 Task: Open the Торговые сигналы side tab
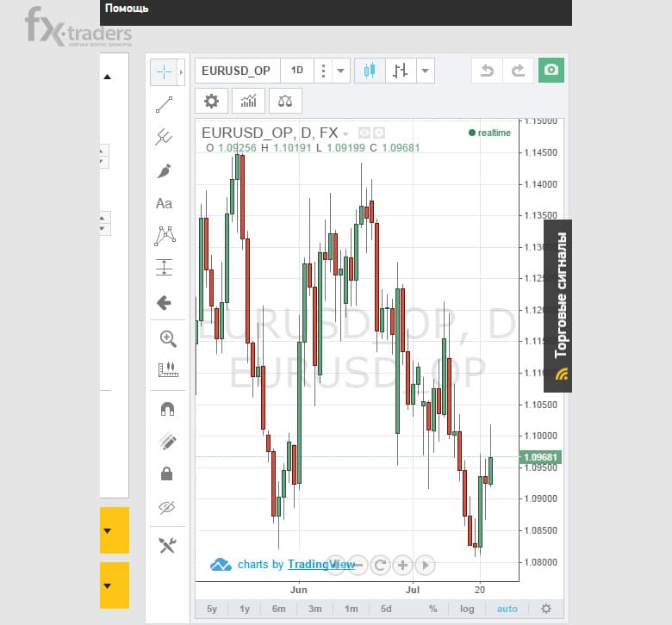tap(558, 306)
